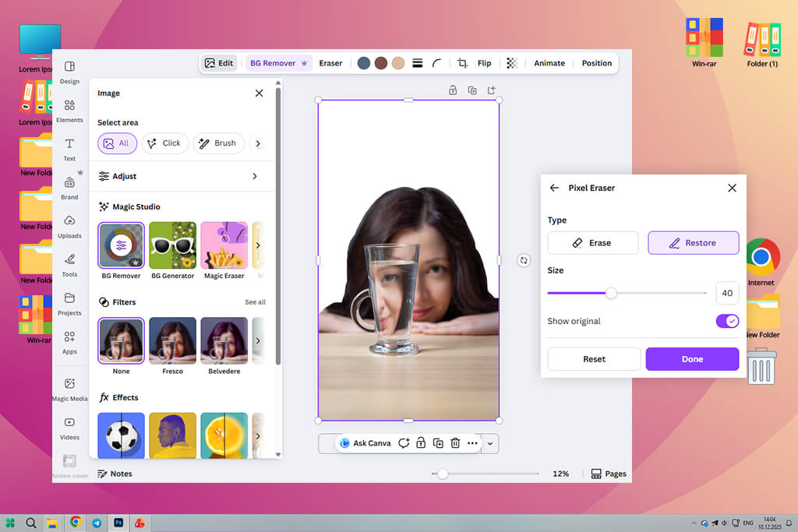The height and width of the screenshot is (532, 798).
Task: Open the Magic Media sidebar panel
Action: pos(69,389)
